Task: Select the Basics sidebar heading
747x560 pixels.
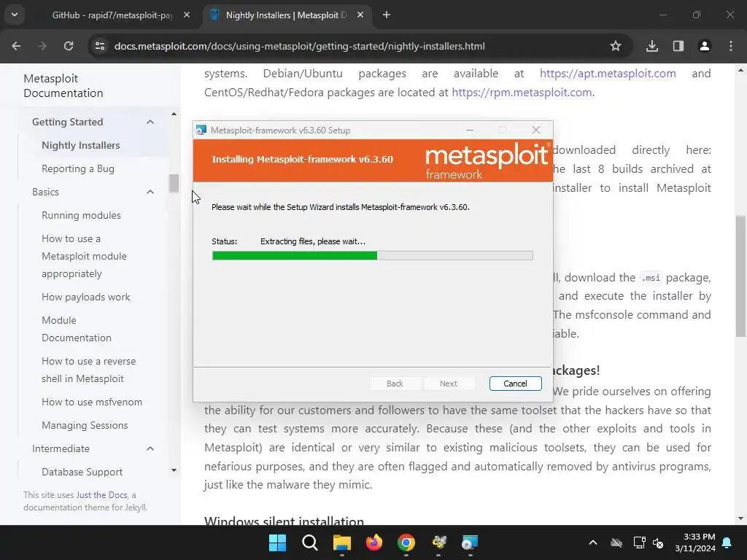Action: coord(46,192)
